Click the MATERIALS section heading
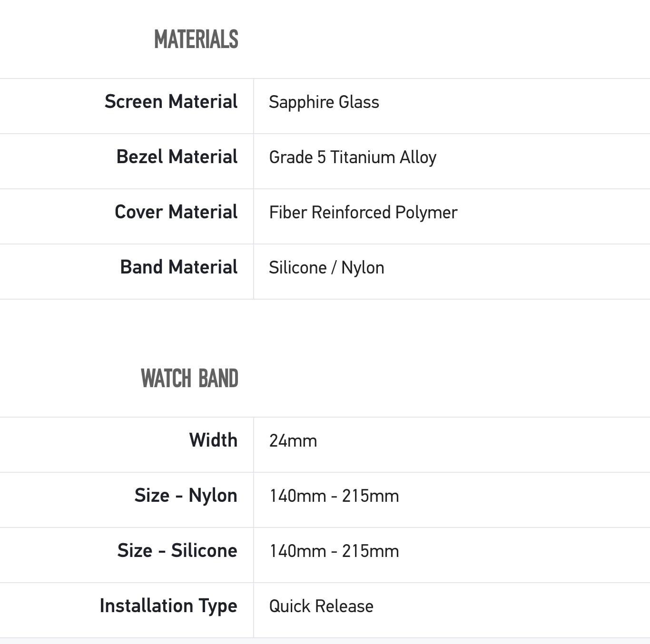Viewport: 650px width, 644px height. pyautogui.click(x=196, y=39)
